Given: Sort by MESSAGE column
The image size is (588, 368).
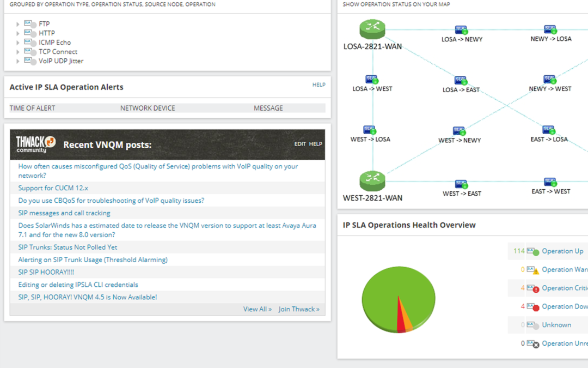Looking at the screenshot, I should [x=268, y=108].
